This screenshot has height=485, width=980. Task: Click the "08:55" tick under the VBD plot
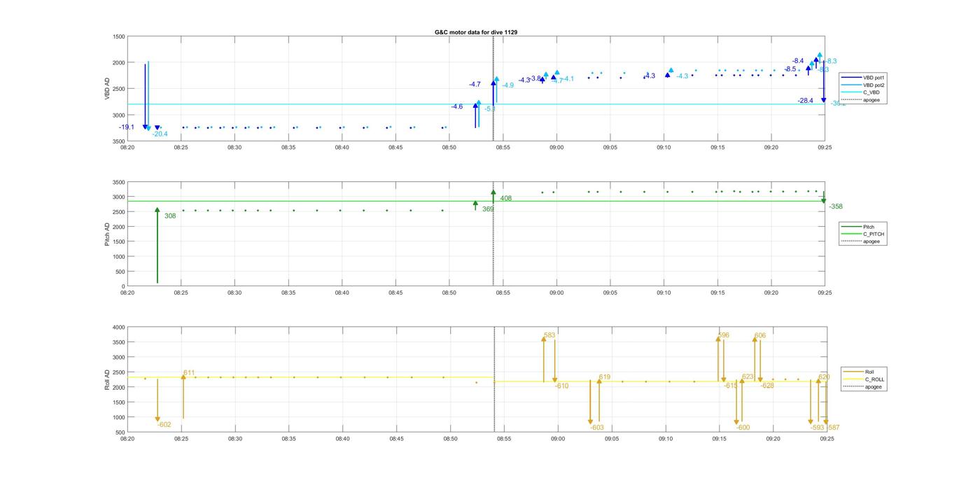pyautogui.click(x=503, y=148)
